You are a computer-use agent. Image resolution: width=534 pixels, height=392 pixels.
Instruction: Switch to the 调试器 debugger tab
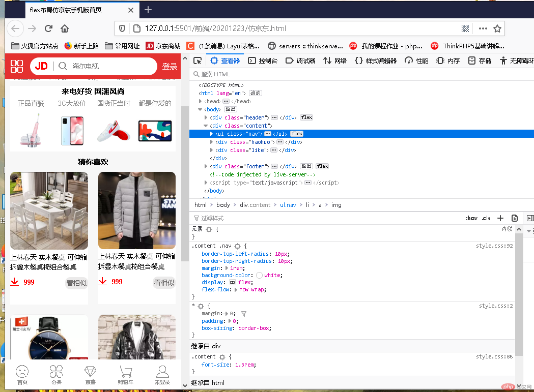coord(300,61)
